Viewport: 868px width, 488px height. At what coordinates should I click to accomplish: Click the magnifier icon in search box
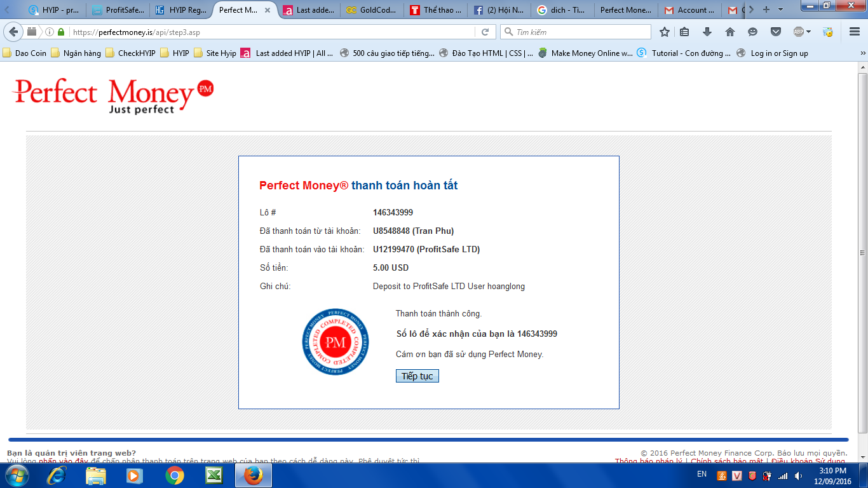coord(508,32)
